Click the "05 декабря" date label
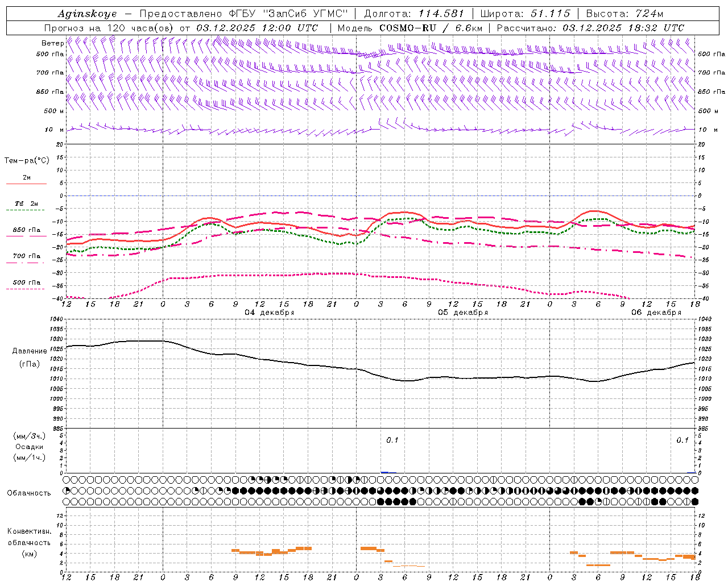 point(463,313)
